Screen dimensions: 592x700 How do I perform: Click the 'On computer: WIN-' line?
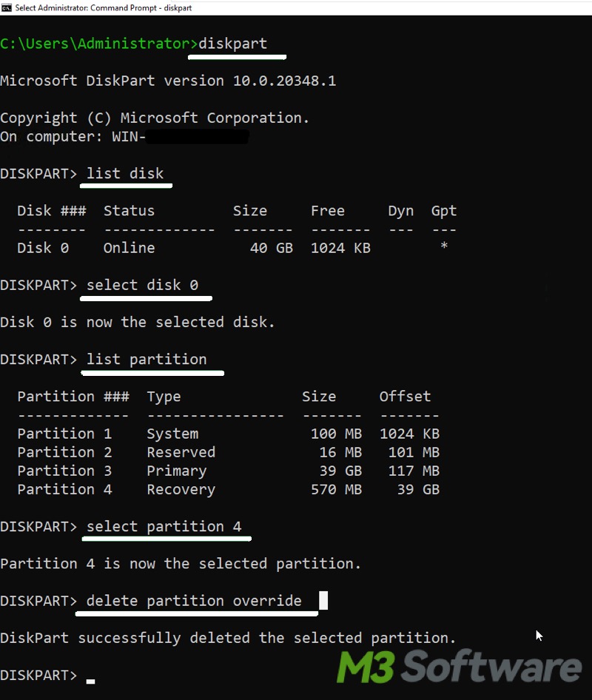[x=73, y=137]
